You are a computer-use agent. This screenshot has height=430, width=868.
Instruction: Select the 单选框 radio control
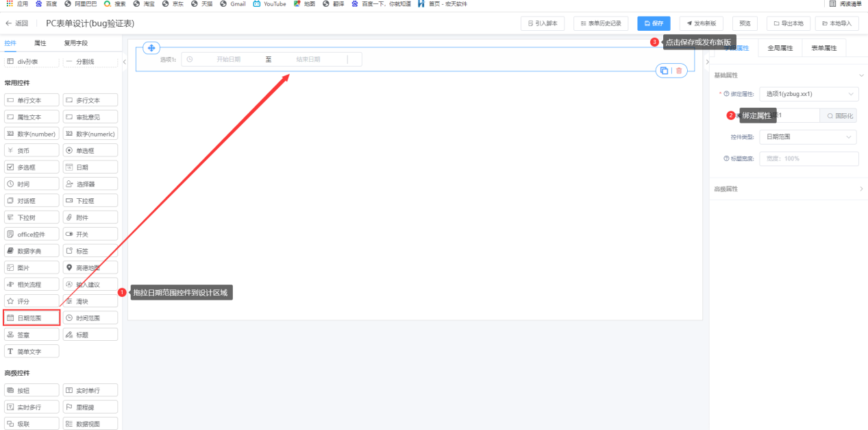(90, 151)
